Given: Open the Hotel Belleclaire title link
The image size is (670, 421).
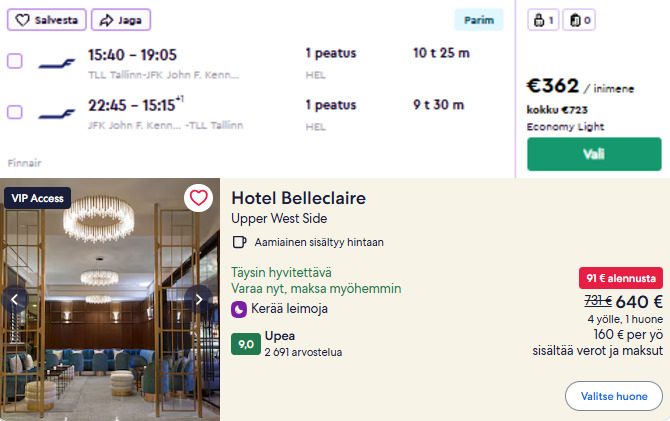Looking at the screenshot, I should coord(298,198).
